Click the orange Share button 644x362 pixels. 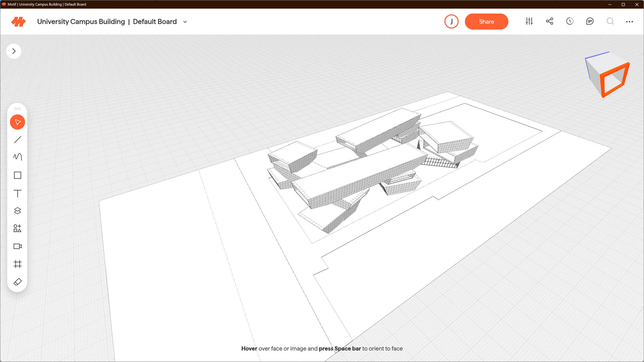pyautogui.click(x=486, y=22)
